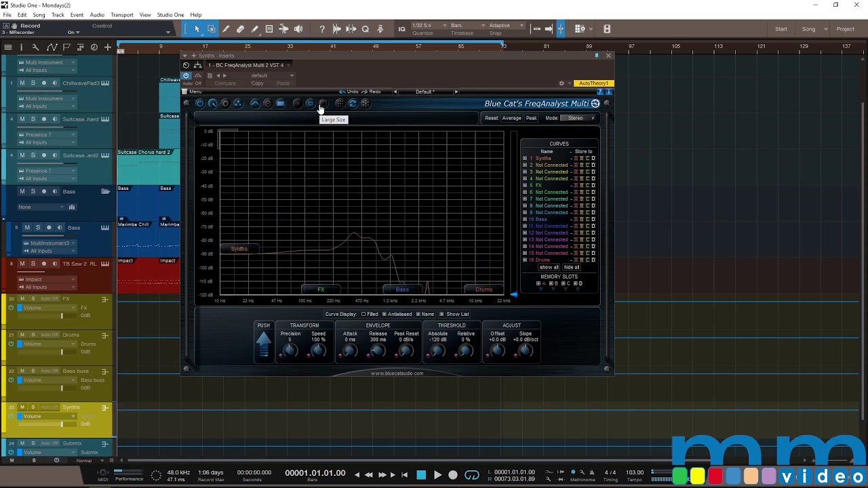Click the FreqAnalyst blue refresh arrows icon
The image size is (868, 488).
tap(353, 103)
